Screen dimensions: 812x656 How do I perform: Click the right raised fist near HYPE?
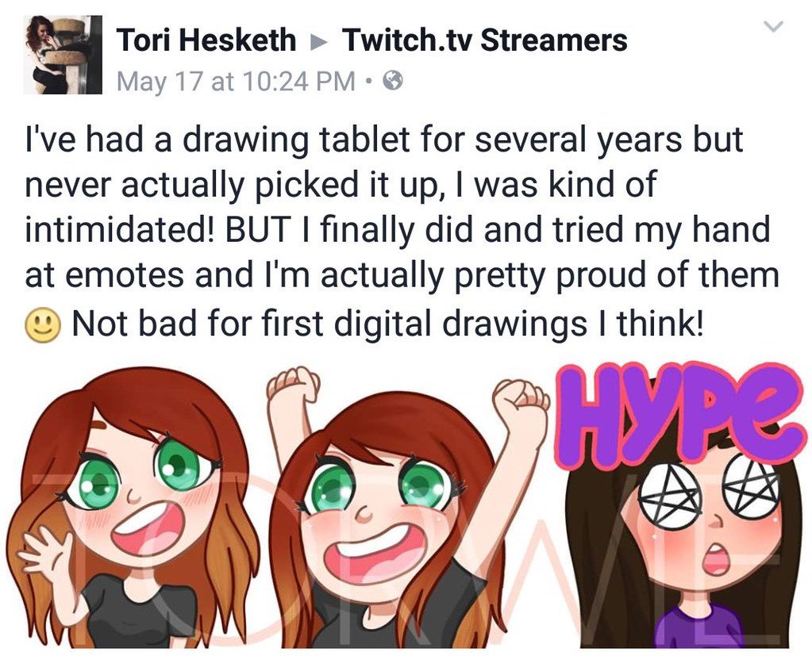pyautogui.click(x=519, y=402)
